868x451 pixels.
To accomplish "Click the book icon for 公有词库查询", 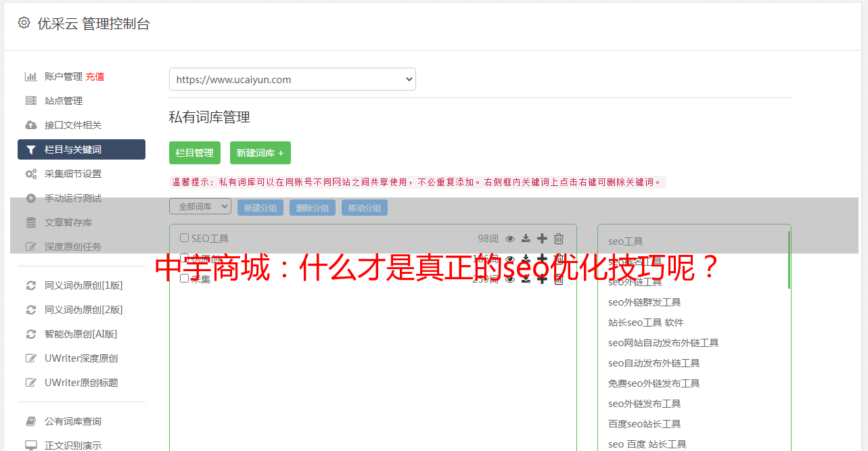I will [31, 421].
